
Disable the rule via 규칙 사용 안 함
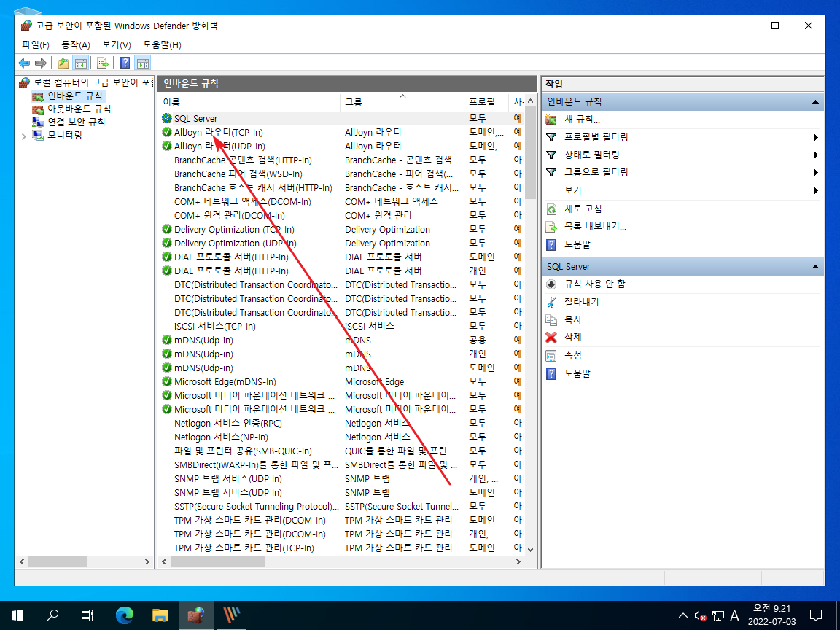coord(595,284)
